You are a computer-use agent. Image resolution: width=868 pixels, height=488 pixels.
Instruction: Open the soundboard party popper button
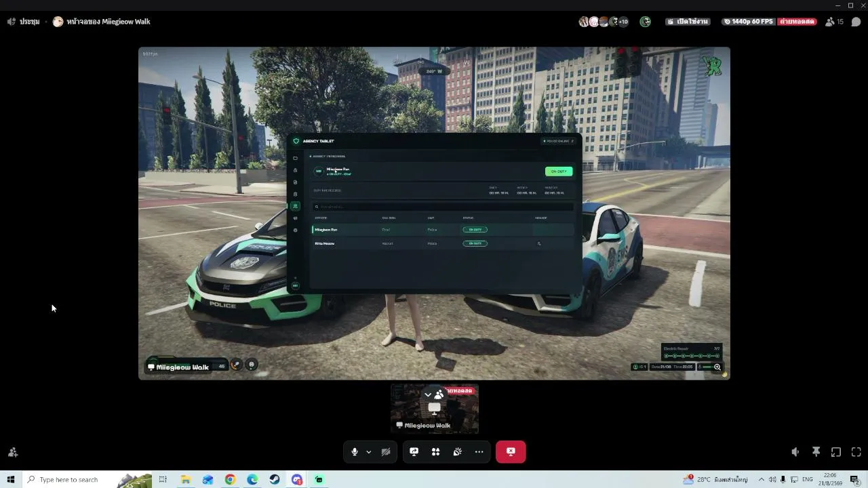[x=457, y=452]
